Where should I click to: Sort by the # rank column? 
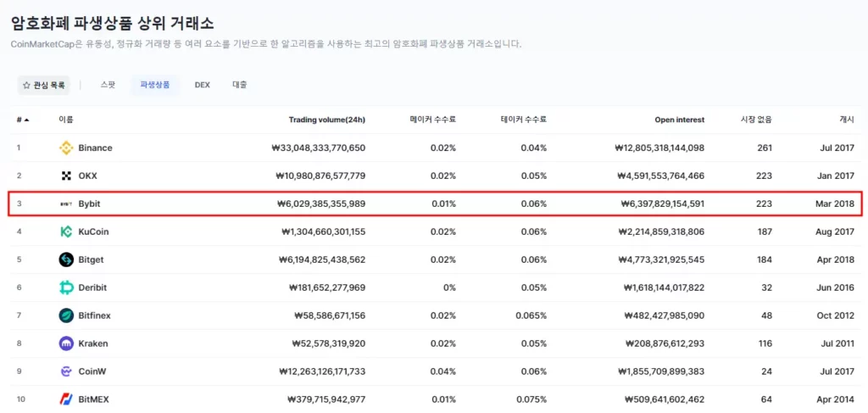tap(23, 120)
